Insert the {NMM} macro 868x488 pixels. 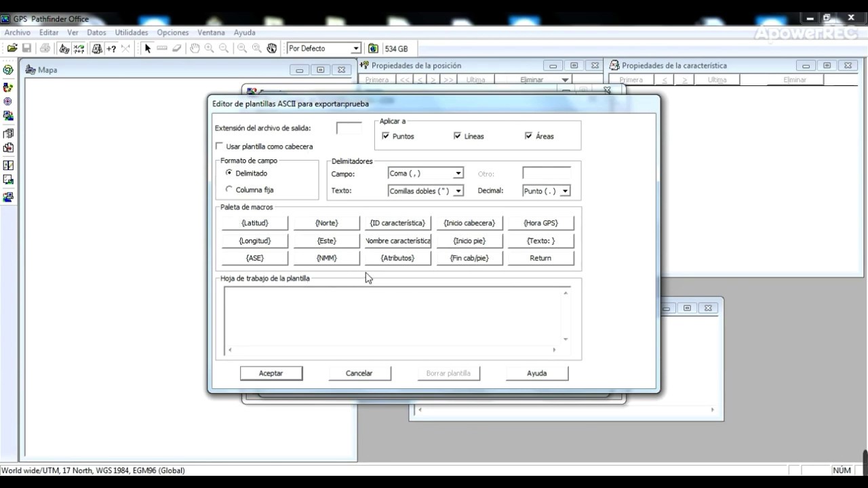[327, 258]
